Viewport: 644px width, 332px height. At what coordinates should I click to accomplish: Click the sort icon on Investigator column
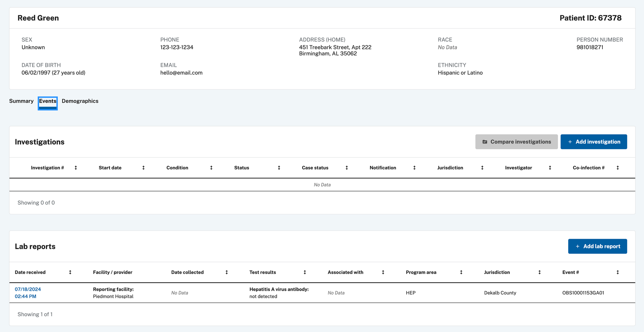click(x=549, y=168)
